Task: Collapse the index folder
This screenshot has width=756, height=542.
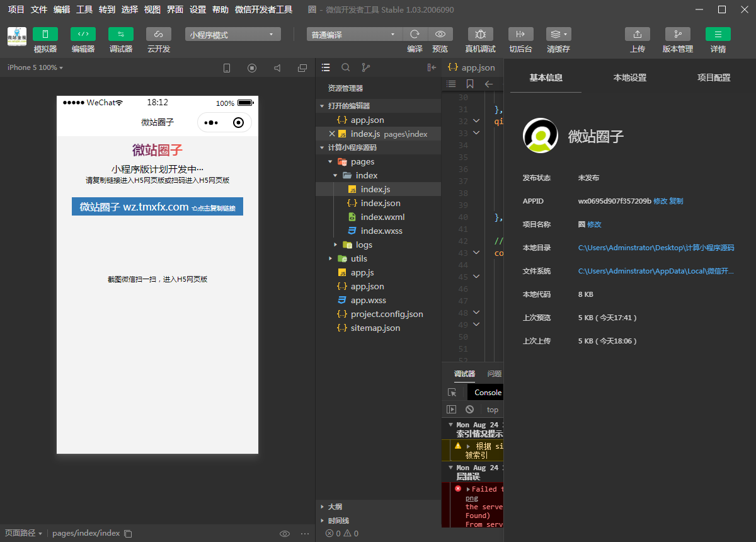Action: [378, 175]
